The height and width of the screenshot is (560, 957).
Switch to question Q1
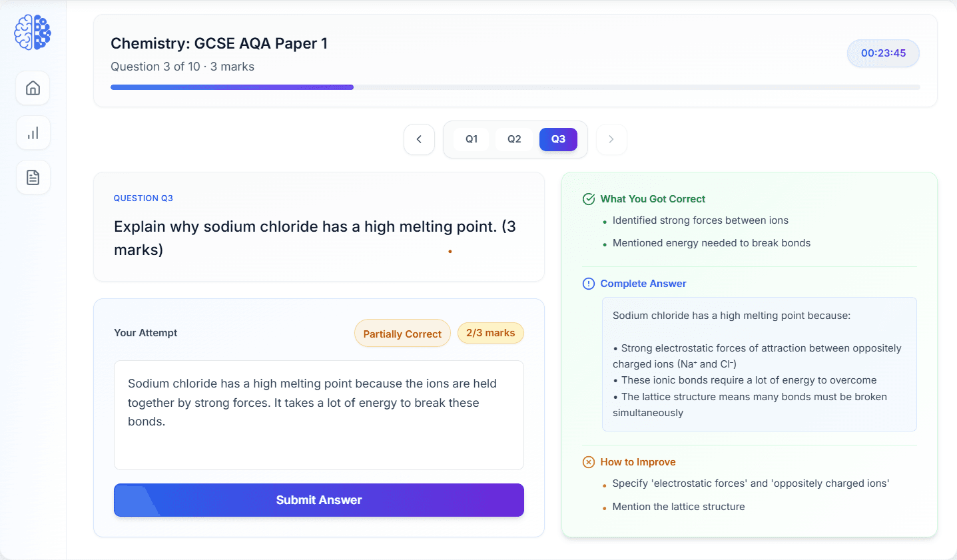tap(472, 139)
